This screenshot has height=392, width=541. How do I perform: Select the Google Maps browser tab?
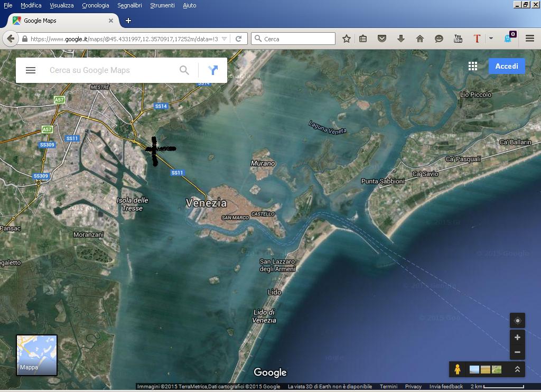[x=62, y=21]
